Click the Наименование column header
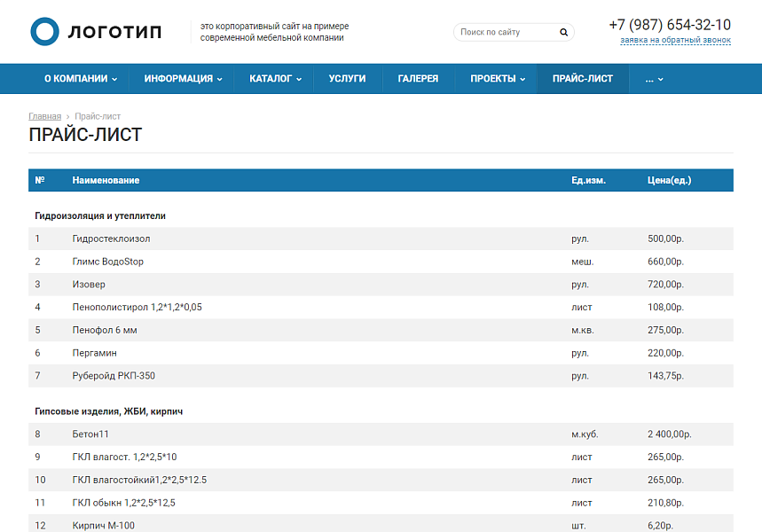Image resolution: width=762 pixels, height=532 pixels. click(106, 181)
